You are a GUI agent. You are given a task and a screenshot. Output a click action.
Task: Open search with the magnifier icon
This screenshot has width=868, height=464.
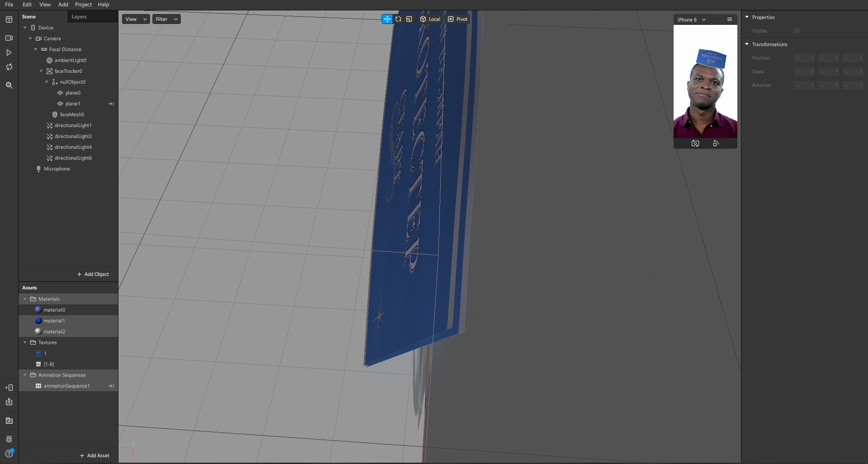point(9,85)
